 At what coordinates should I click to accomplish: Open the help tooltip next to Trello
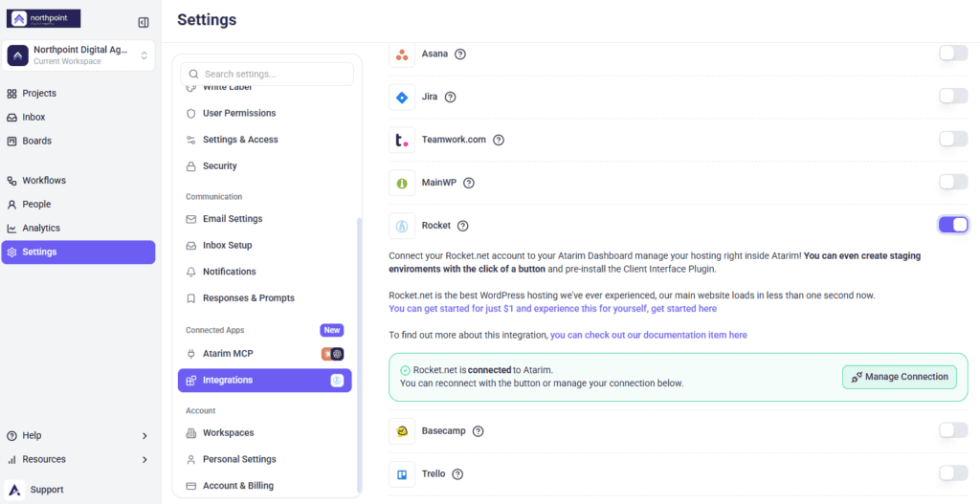(457, 474)
